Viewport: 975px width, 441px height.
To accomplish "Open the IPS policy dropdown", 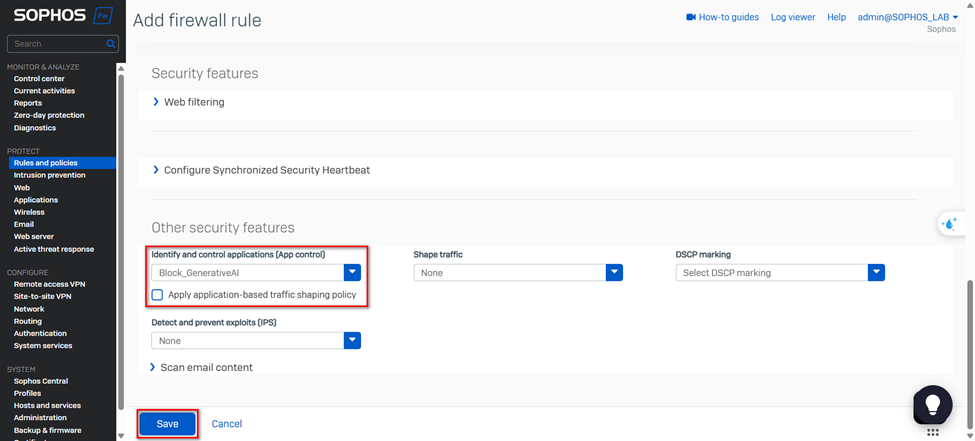I will [352, 341].
